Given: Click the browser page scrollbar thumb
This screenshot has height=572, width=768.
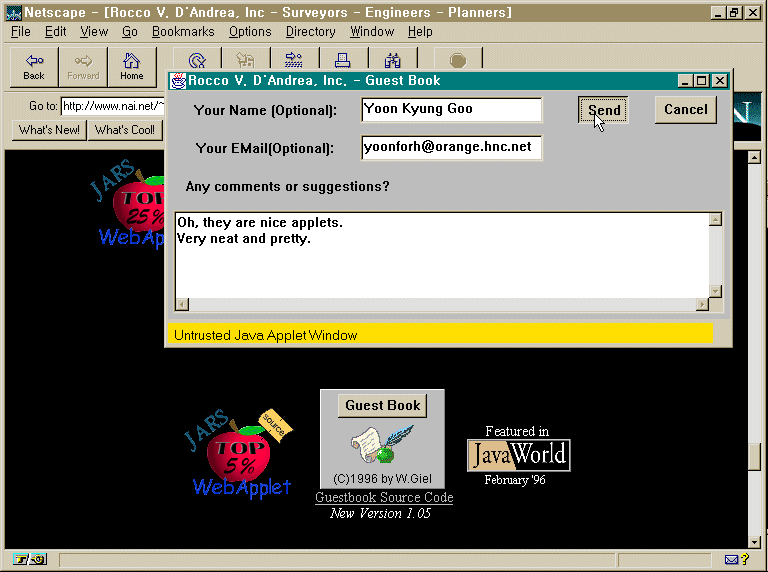Looking at the screenshot, I should pos(754,457).
